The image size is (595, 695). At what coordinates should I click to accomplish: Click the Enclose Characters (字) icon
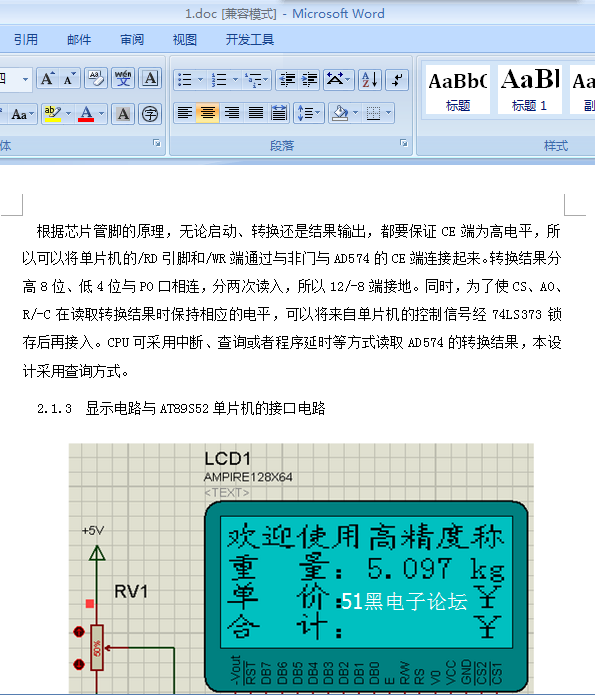[150, 114]
